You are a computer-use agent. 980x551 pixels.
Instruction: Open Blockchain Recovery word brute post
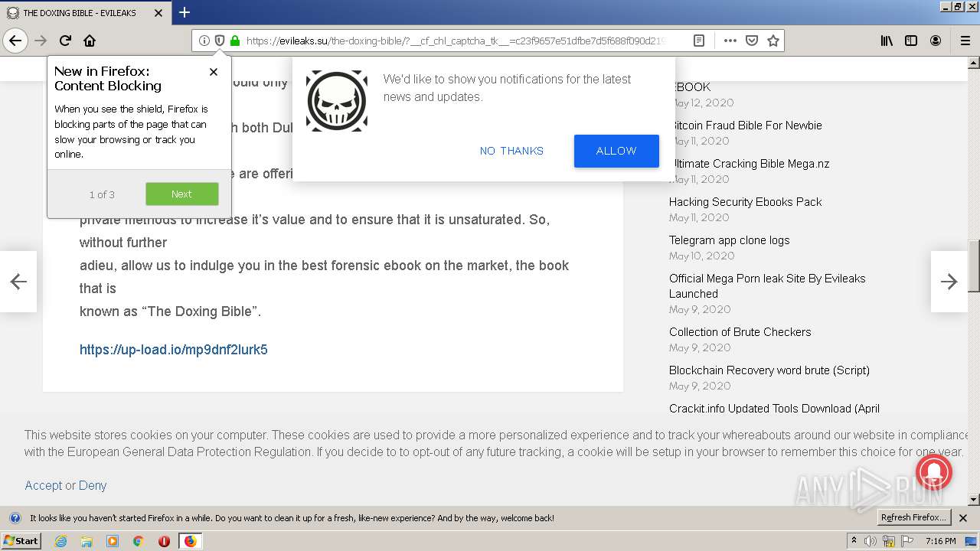[769, 370]
